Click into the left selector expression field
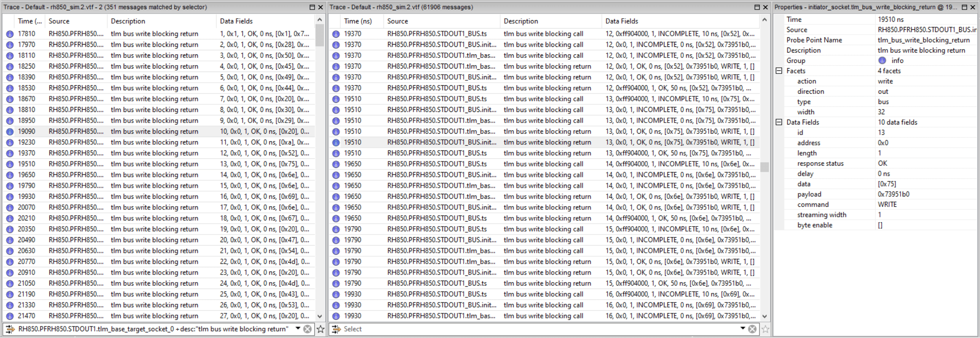 [x=154, y=329]
